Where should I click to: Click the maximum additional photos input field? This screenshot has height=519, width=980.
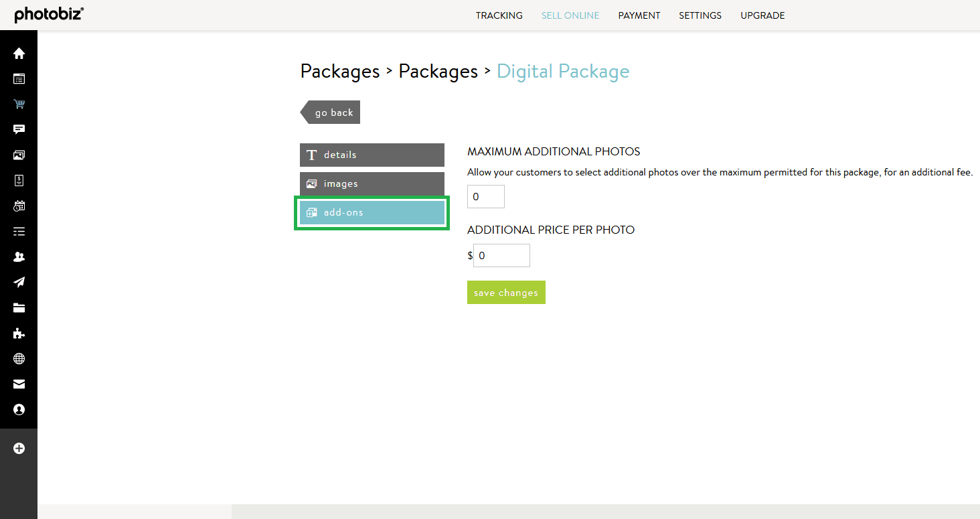pyautogui.click(x=485, y=196)
